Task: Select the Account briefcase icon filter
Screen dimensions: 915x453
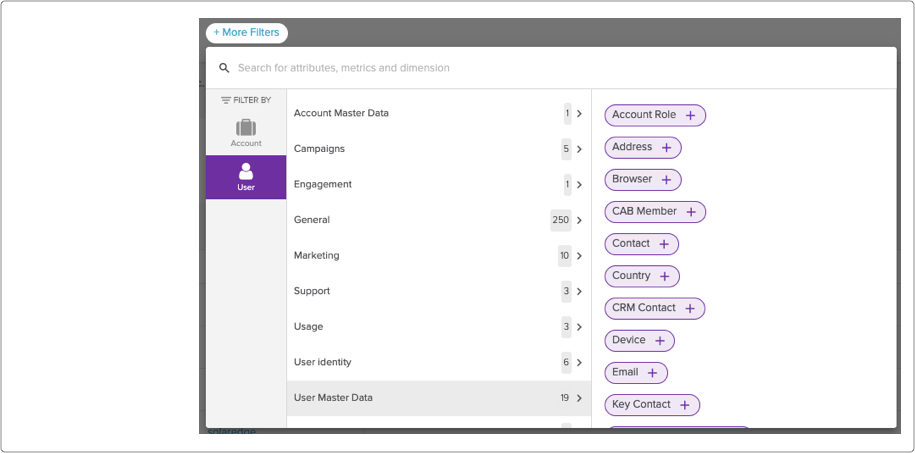Action: tap(246, 127)
